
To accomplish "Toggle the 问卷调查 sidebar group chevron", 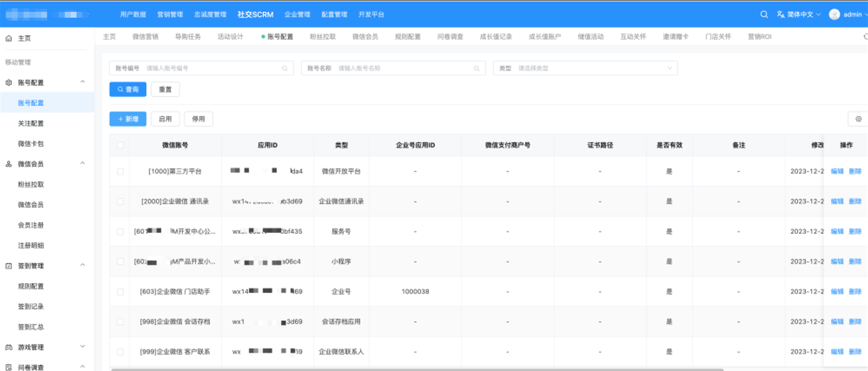I will click(x=82, y=367).
